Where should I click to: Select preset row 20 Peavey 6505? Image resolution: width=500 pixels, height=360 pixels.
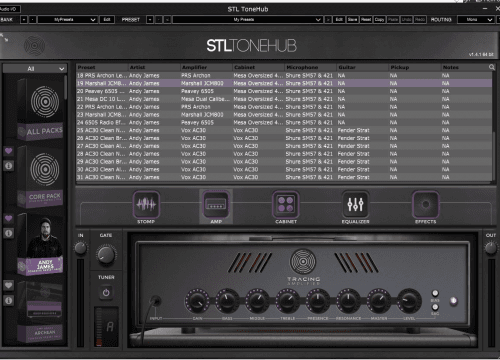284,91
